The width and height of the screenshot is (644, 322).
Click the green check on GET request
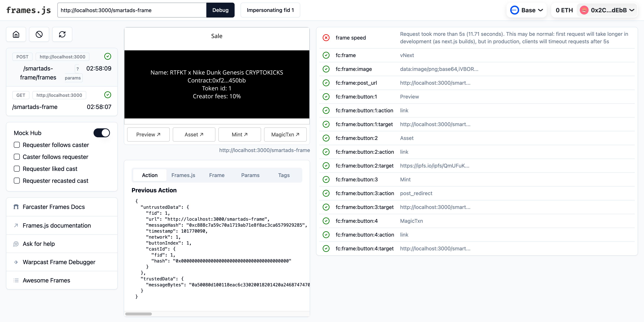click(108, 95)
